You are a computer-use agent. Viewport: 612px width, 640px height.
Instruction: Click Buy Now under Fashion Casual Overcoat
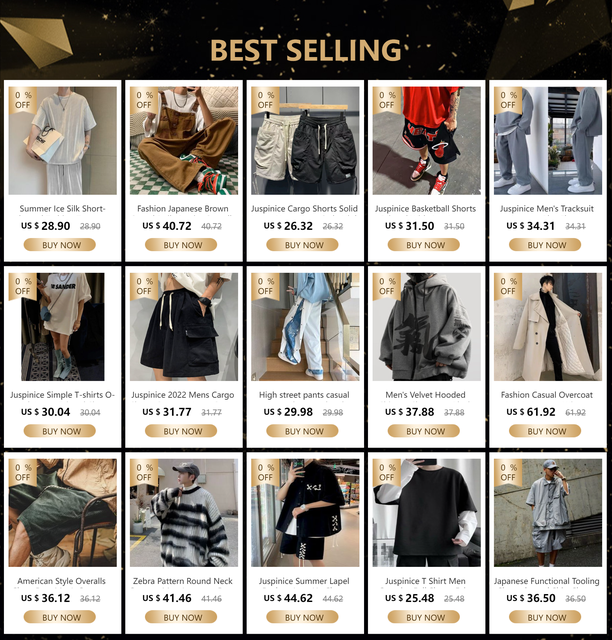coord(545,431)
